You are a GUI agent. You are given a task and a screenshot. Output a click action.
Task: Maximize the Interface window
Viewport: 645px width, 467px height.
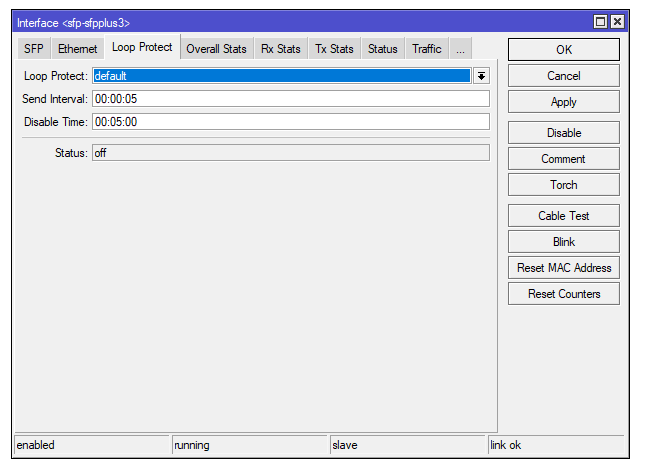tap(600, 21)
